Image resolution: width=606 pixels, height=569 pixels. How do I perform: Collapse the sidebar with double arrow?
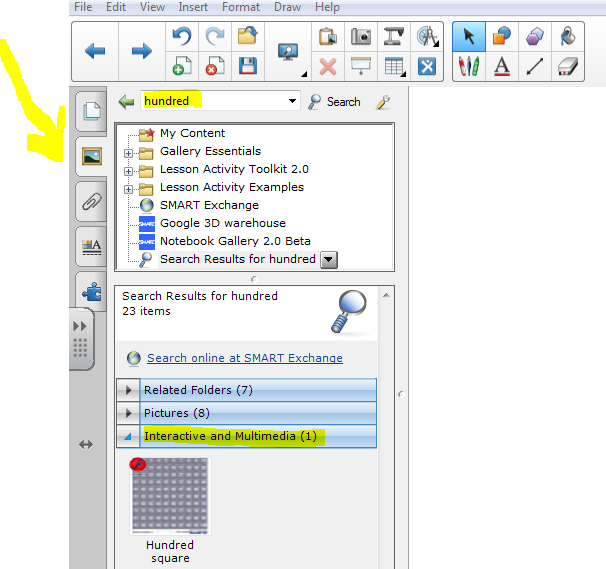[x=80, y=326]
